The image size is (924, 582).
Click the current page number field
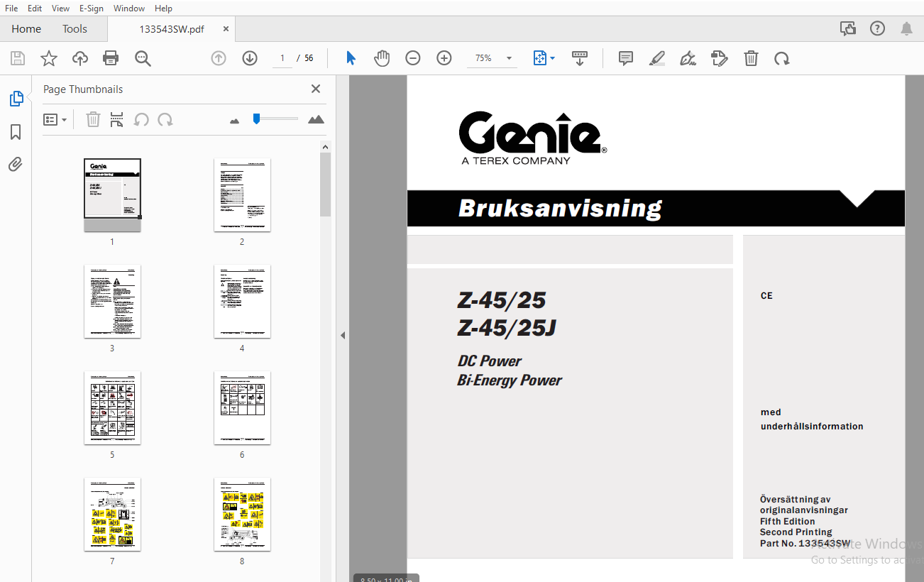point(282,58)
